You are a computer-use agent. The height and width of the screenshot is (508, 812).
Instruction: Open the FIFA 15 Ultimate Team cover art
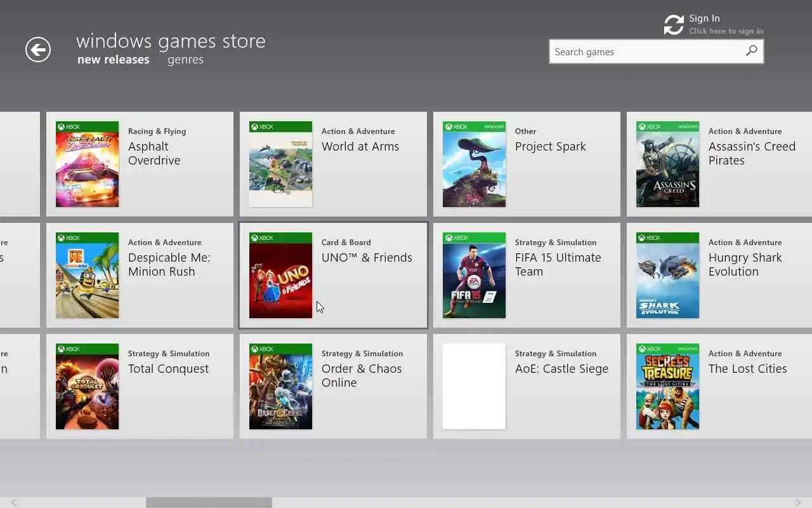tap(474, 275)
